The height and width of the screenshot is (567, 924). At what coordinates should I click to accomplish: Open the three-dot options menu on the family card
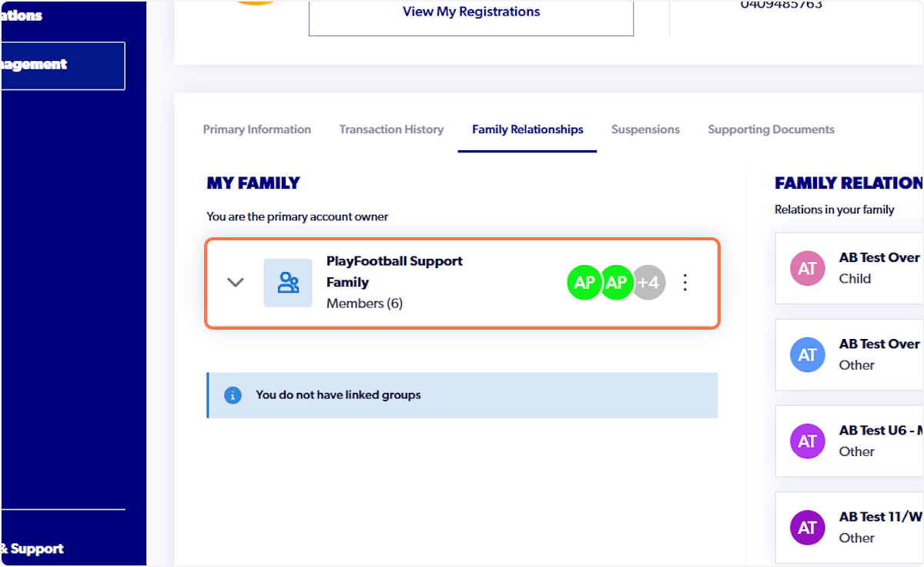[685, 282]
